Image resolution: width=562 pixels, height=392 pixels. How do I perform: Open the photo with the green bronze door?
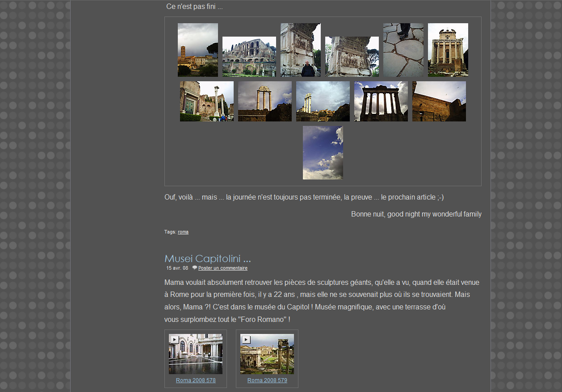pyautogui.click(x=207, y=101)
